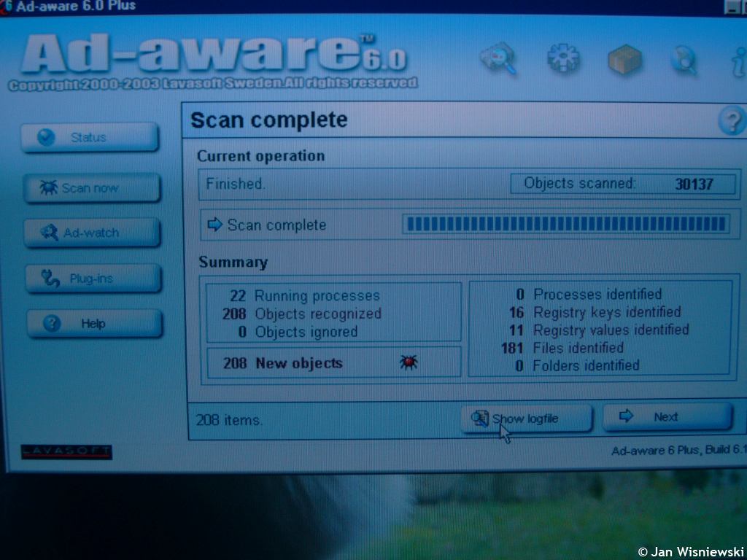Open the Status page from the sidebar

[x=89, y=137]
